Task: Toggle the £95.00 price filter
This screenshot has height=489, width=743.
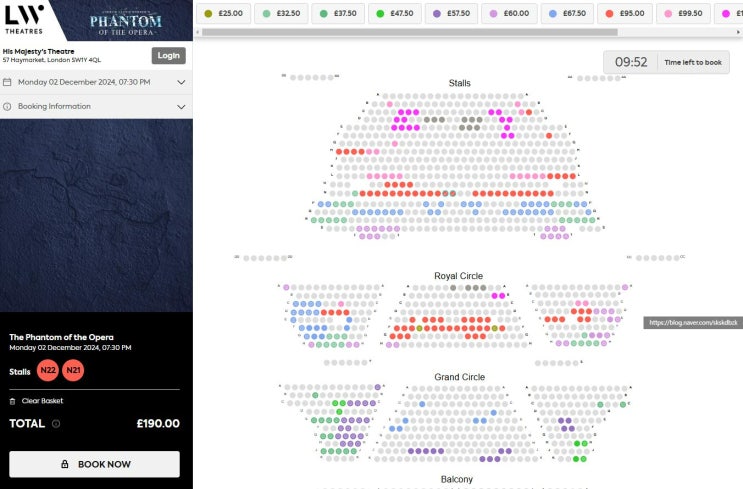Action: pos(624,14)
